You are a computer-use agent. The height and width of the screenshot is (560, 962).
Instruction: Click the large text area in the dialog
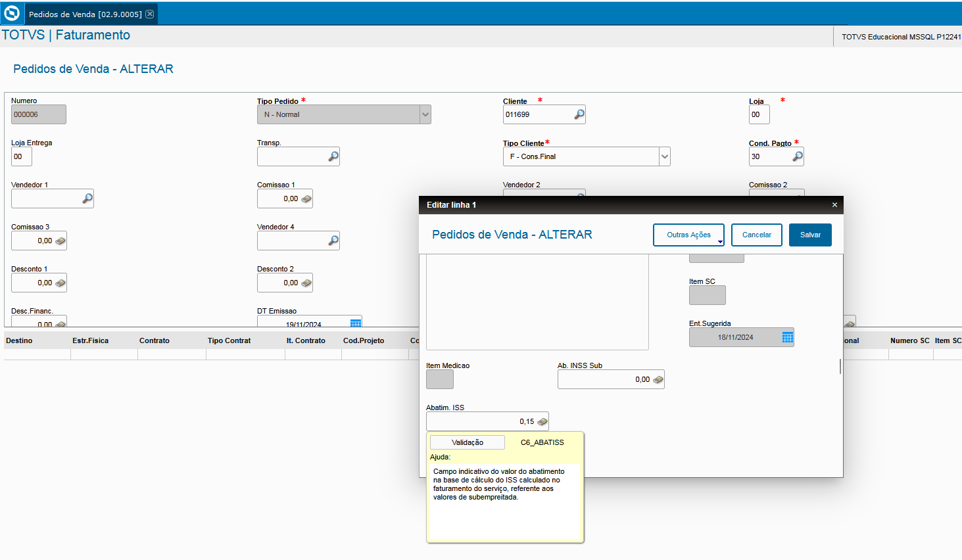pyautogui.click(x=537, y=302)
